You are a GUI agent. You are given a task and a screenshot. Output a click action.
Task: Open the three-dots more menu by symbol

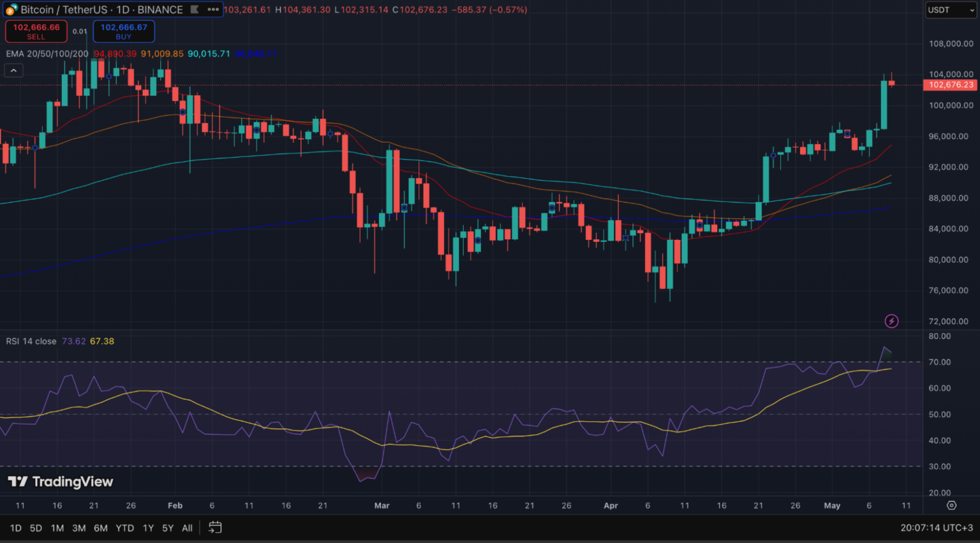pos(213,10)
